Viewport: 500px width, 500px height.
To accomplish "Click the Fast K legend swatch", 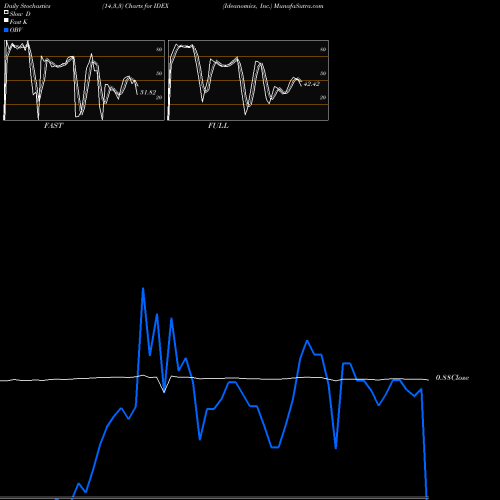I will [6, 21].
